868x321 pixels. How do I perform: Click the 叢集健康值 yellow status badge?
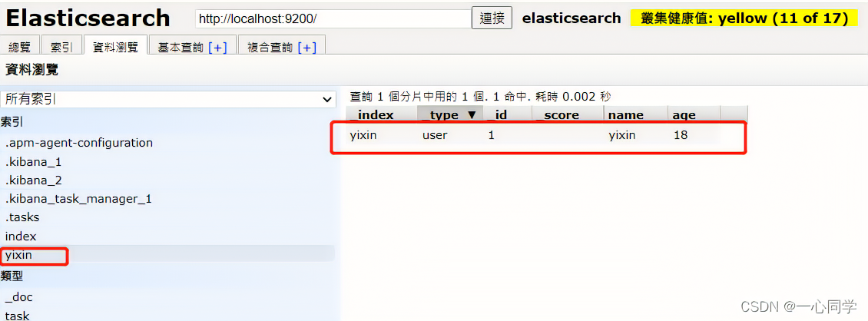pyautogui.click(x=745, y=18)
